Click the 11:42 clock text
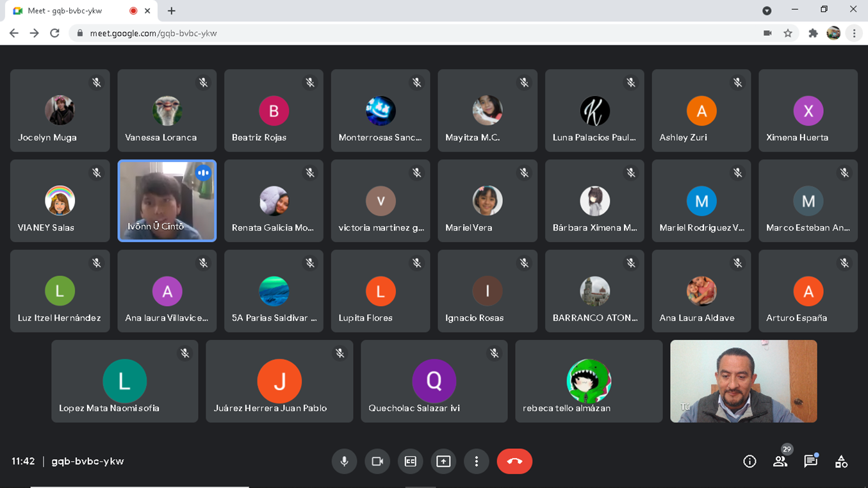Viewport: 868px width, 488px height. click(x=23, y=461)
